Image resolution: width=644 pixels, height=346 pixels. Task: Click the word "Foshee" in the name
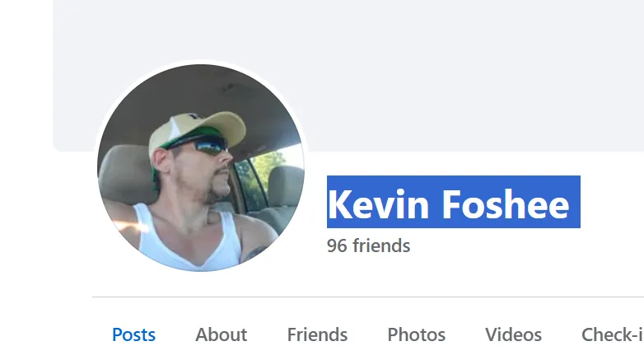[506, 204]
